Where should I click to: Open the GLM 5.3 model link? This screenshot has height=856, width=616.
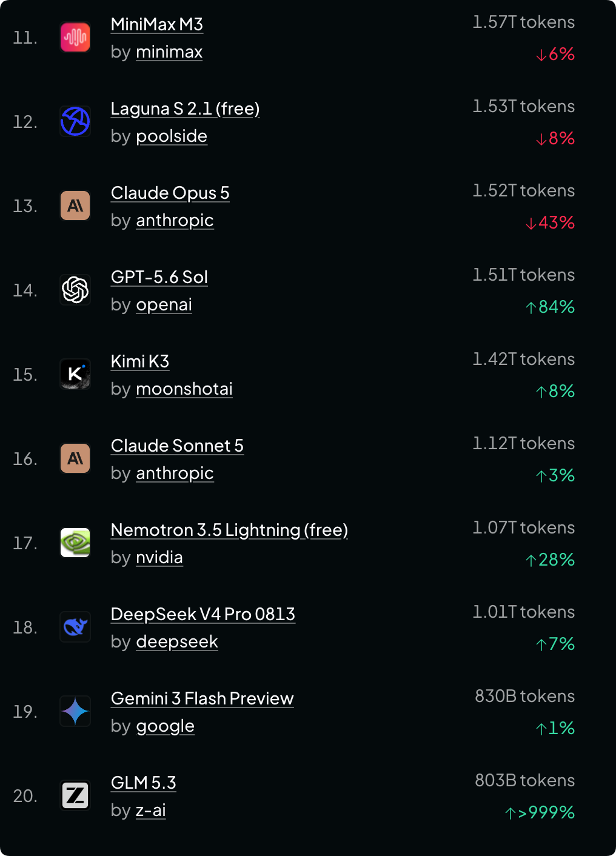pos(144,783)
